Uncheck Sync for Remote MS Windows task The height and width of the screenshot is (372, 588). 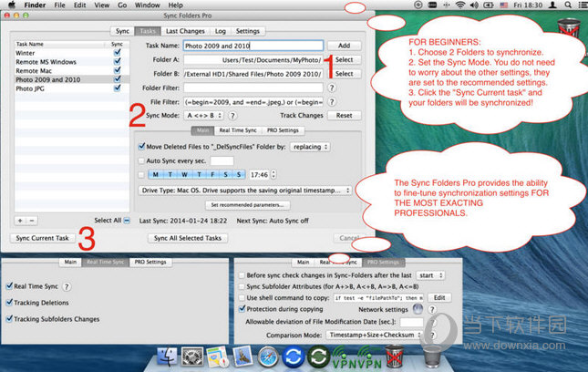118,61
